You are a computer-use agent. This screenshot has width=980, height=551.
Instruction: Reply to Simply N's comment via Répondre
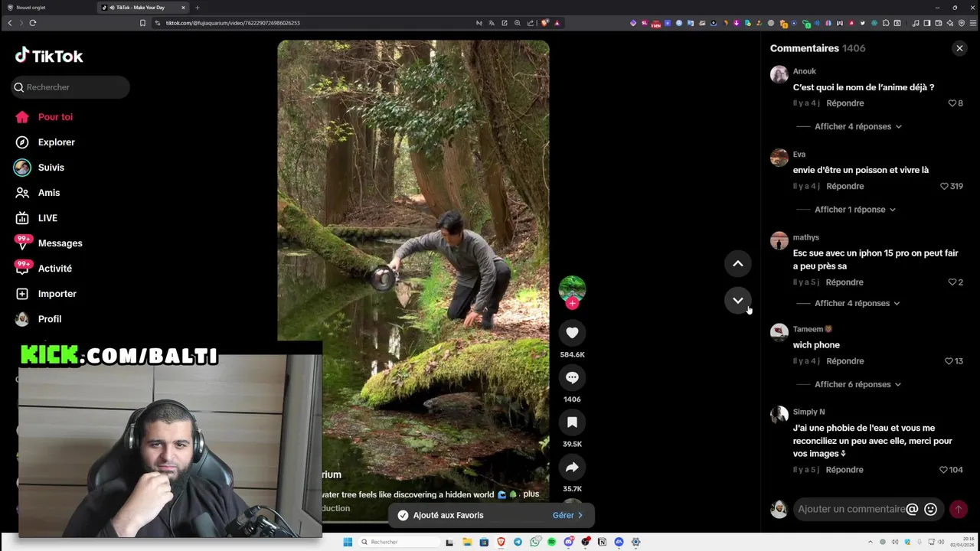[x=844, y=470]
